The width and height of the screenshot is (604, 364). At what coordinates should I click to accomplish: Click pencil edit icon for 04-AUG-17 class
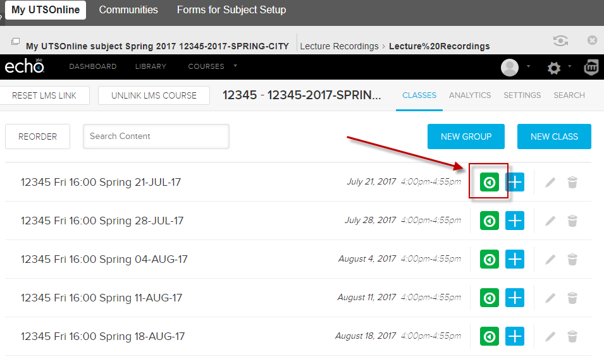(x=550, y=260)
